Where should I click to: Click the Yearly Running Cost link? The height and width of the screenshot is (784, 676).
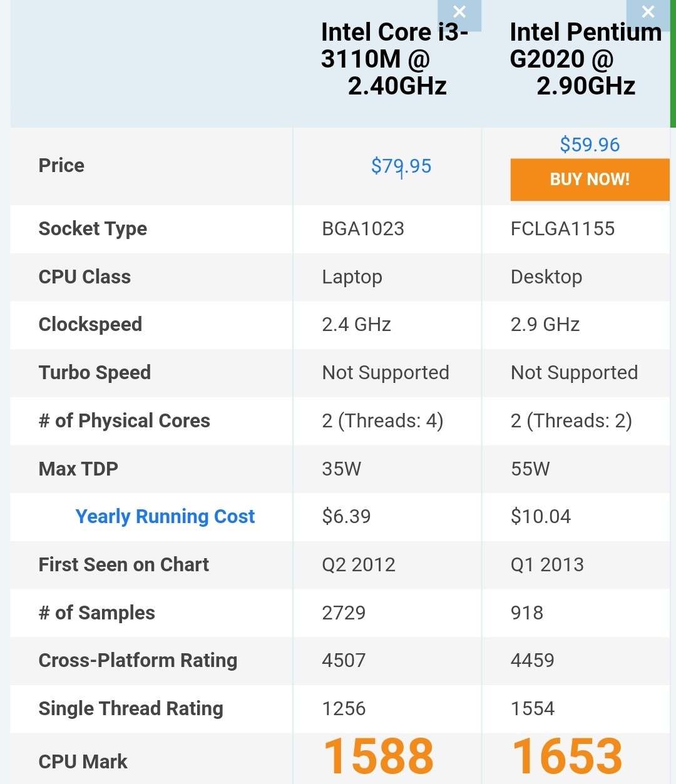165,517
